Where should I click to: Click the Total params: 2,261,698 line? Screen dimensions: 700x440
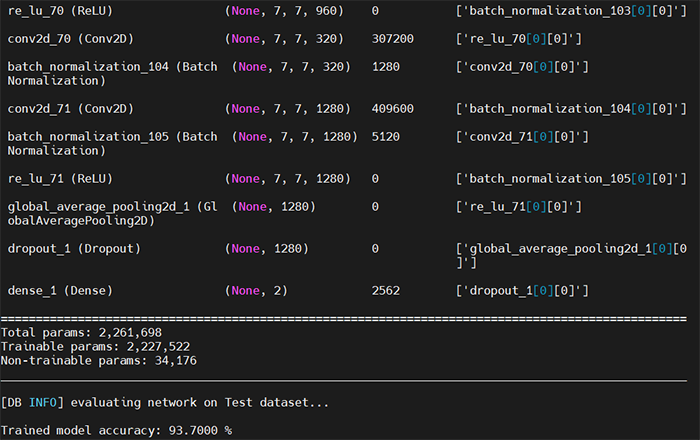[x=81, y=332]
